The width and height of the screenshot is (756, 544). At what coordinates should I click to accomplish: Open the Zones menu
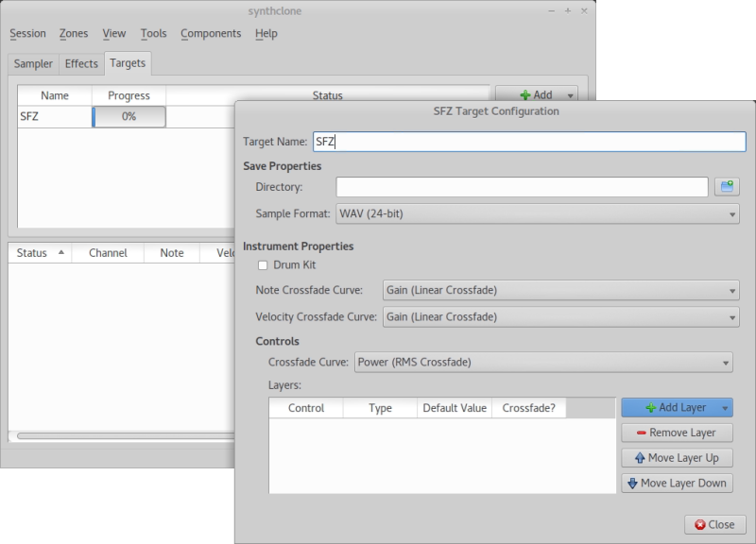click(74, 33)
